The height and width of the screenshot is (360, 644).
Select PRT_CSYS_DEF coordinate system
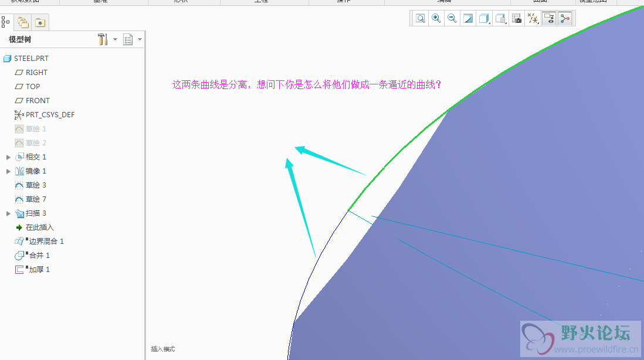(50, 114)
